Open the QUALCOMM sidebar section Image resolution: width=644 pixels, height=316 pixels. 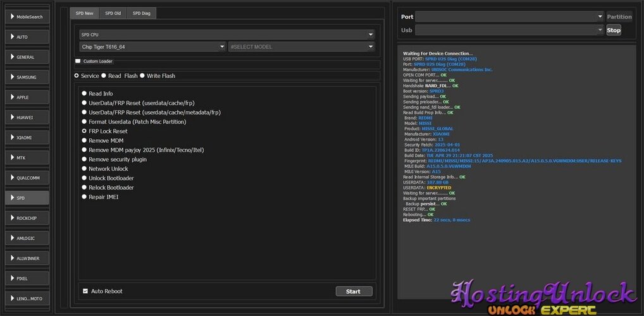(x=27, y=178)
